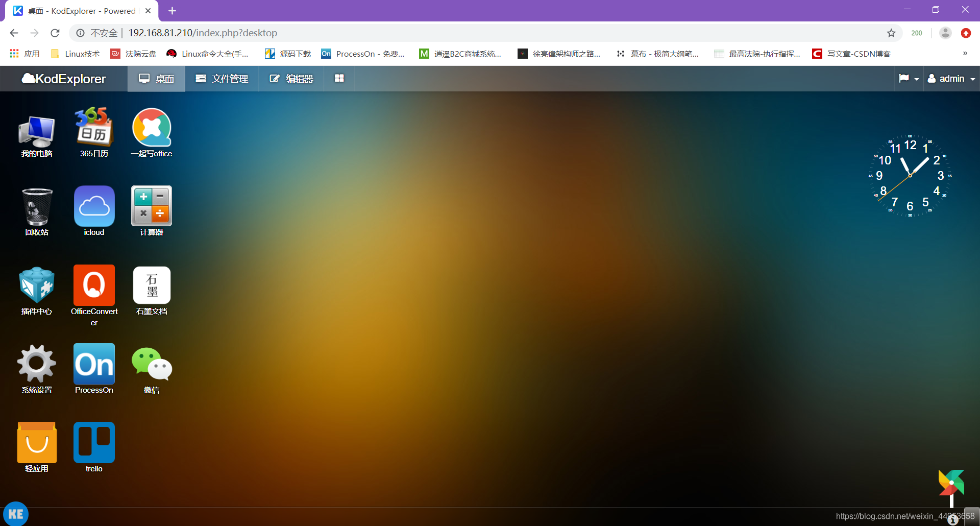Click the browser back arrow
This screenshot has height=526, width=980.
pyautogui.click(x=14, y=33)
